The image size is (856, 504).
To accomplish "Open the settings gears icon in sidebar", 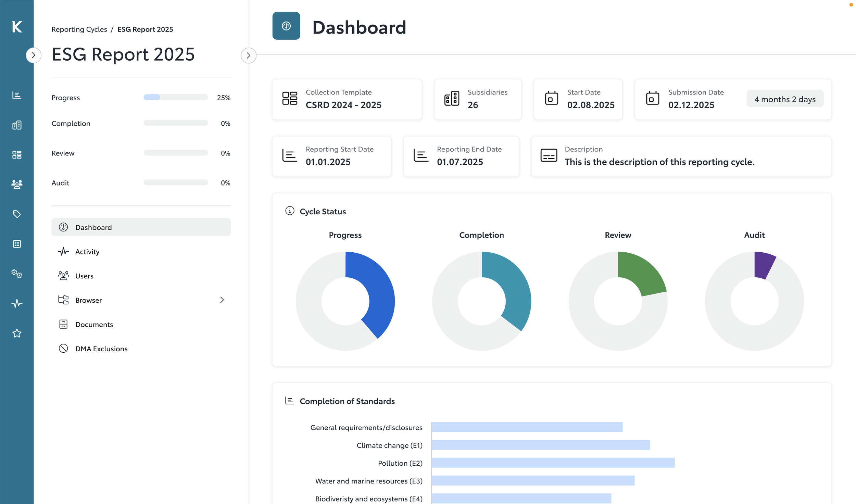I will (x=17, y=274).
